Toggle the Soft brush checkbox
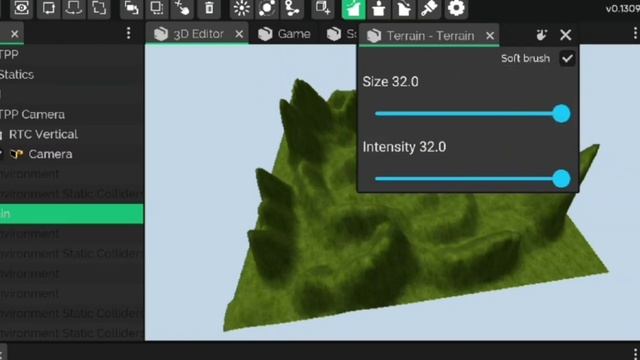 click(x=567, y=58)
